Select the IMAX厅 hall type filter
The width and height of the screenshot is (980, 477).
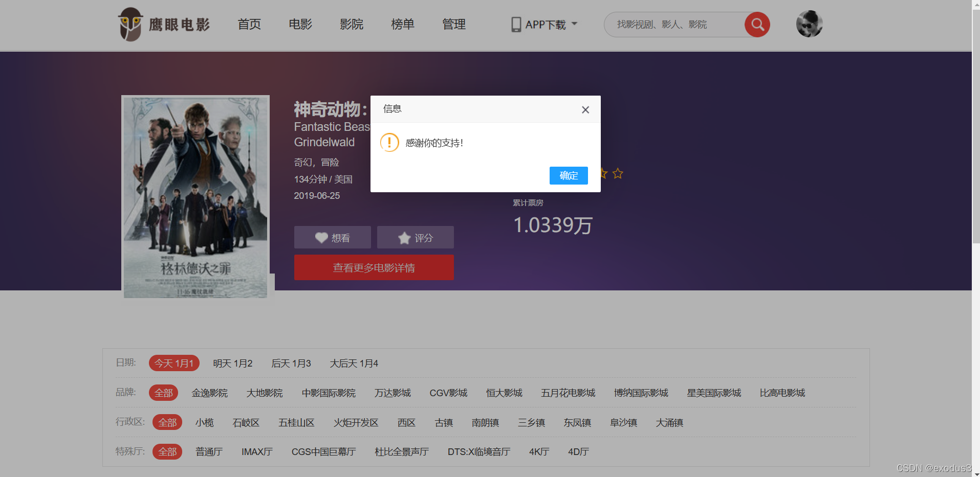(x=256, y=451)
